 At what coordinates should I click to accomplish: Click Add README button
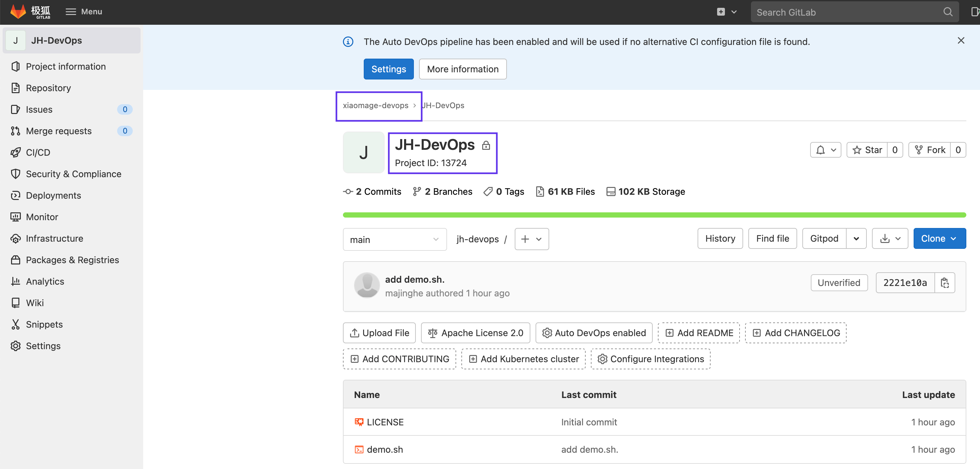coord(699,333)
